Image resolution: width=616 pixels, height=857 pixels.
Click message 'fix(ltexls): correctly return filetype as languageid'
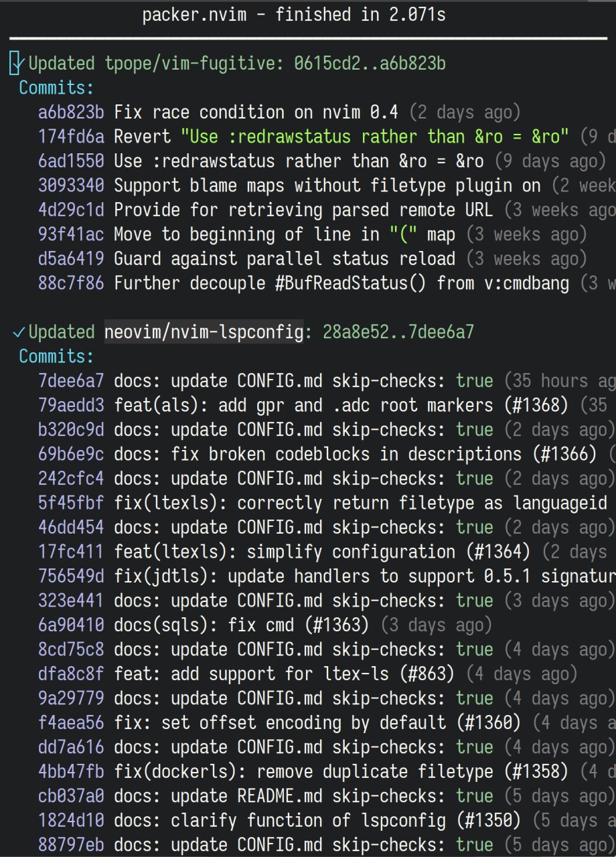point(360,503)
